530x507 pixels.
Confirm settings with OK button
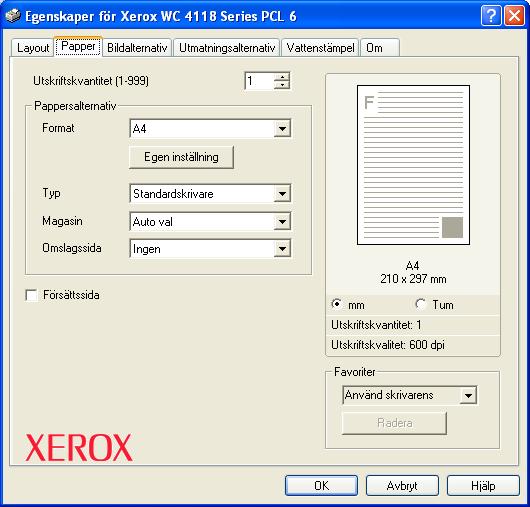tap(321, 485)
